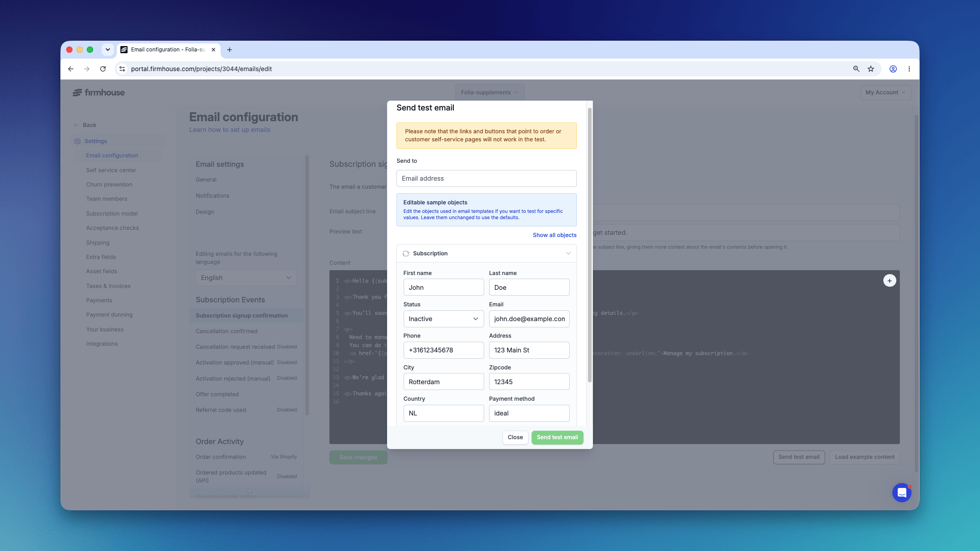Click the browser back arrow

(71, 69)
